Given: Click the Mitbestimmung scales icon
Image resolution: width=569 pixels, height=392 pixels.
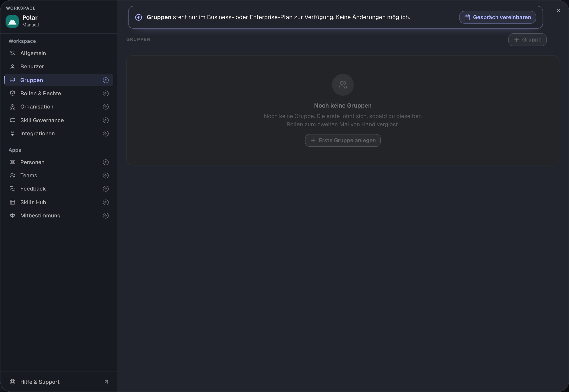Looking at the screenshot, I should [x=13, y=216].
